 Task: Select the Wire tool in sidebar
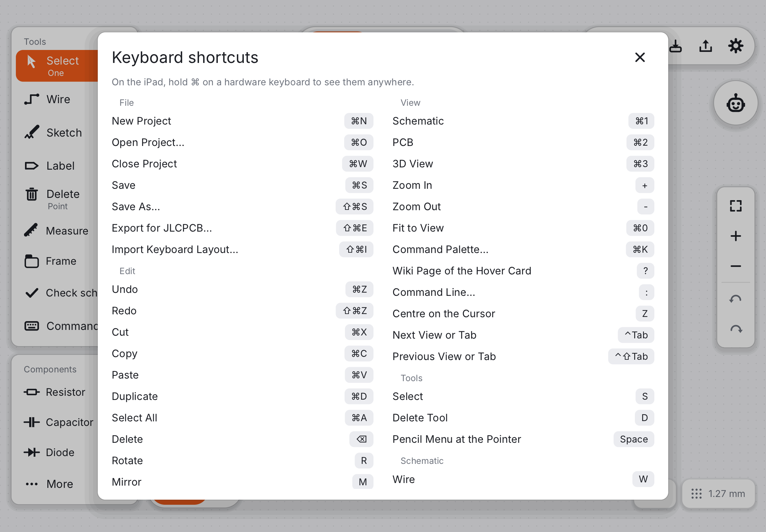(57, 99)
